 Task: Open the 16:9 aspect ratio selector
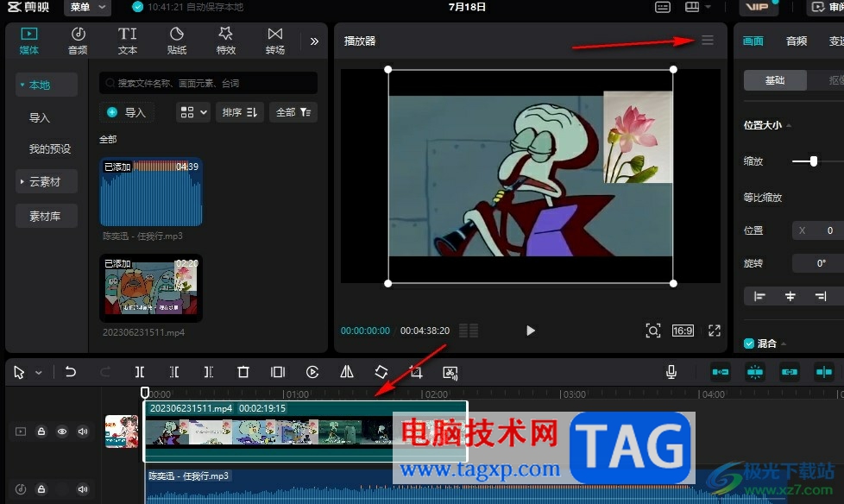(x=683, y=331)
